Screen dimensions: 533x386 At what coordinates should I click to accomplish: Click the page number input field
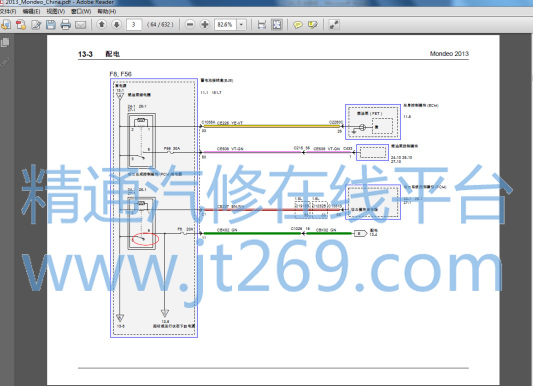point(134,25)
